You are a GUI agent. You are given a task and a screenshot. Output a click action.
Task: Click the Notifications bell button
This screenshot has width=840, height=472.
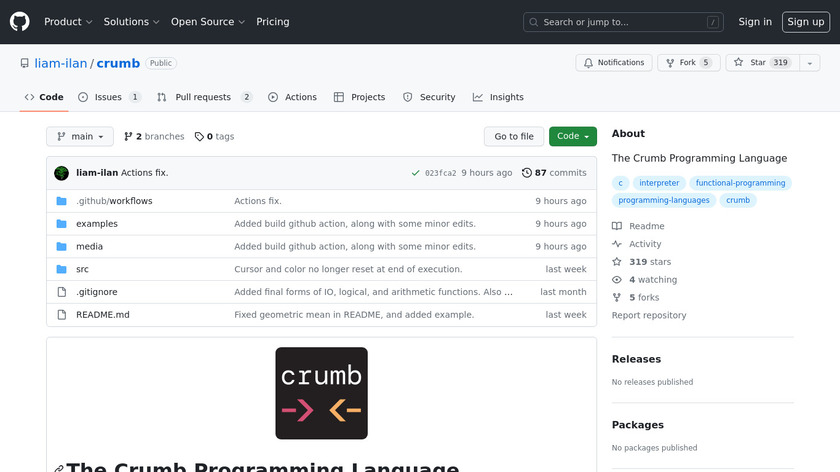[613, 63]
